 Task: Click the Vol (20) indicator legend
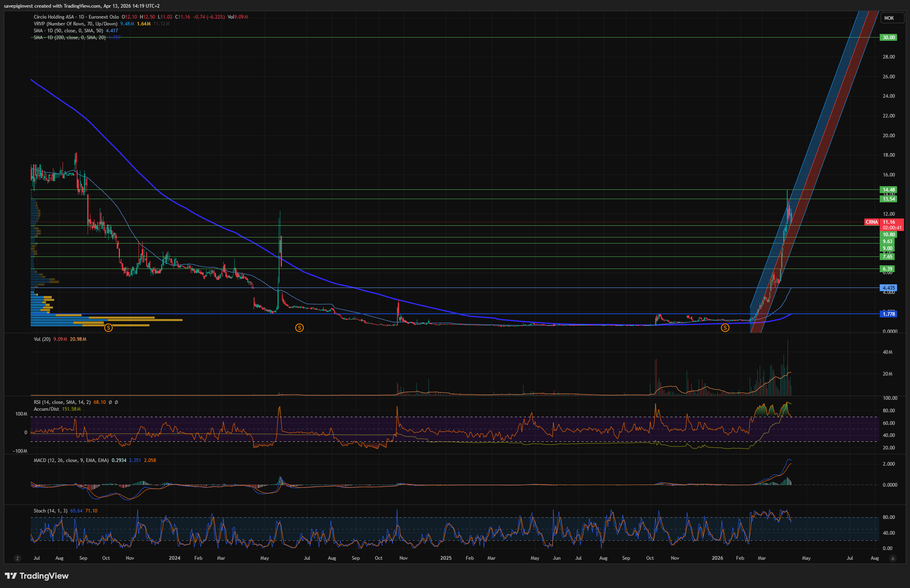point(42,339)
